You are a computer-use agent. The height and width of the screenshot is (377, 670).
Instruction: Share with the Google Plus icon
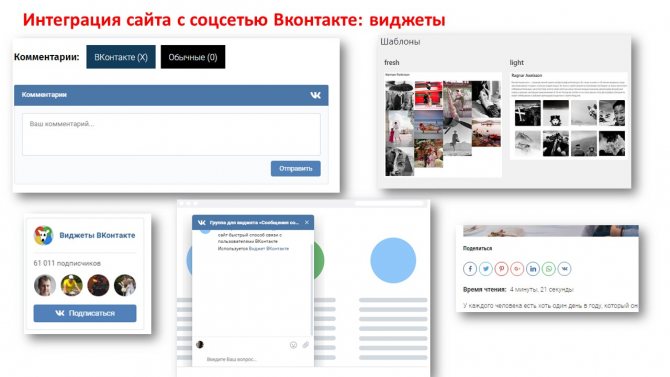click(x=517, y=268)
